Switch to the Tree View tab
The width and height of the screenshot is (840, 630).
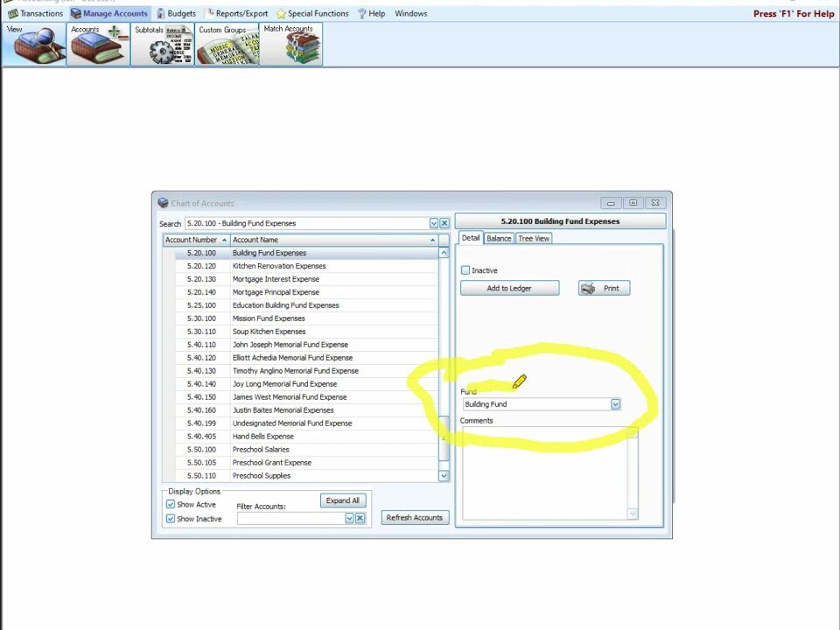click(533, 238)
